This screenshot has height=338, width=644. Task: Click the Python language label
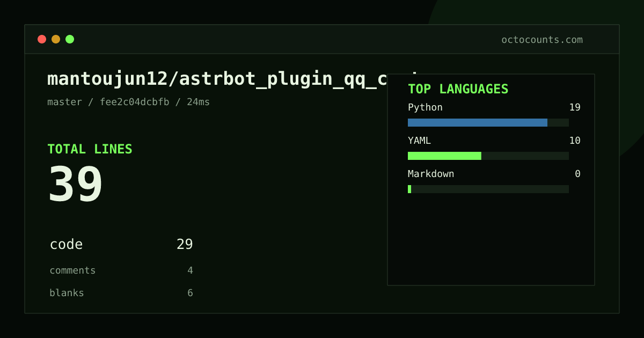425,107
